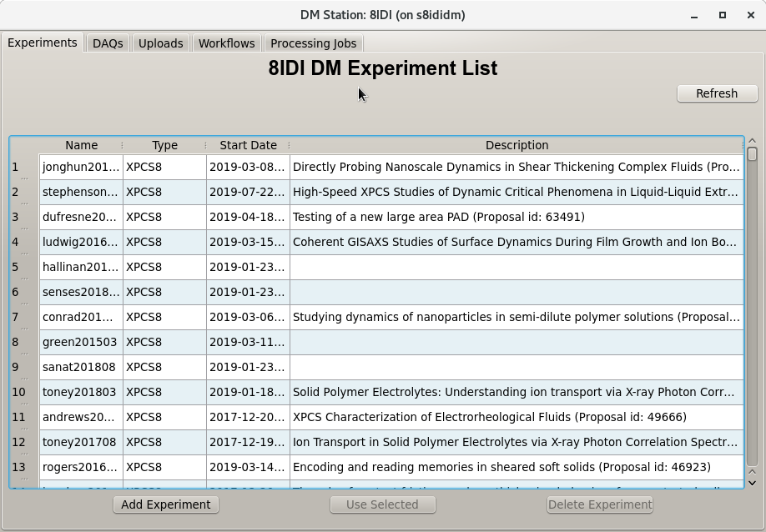Image resolution: width=766 pixels, height=532 pixels.
Task: Open the Processing Jobs tab
Action: click(313, 43)
